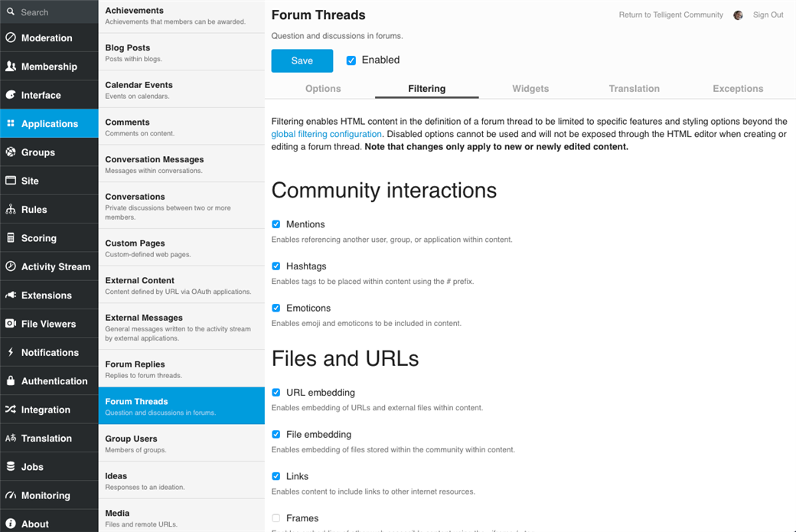Click the Integration shuffle icon
This screenshot has height=532, width=796.
click(x=11, y=410)
